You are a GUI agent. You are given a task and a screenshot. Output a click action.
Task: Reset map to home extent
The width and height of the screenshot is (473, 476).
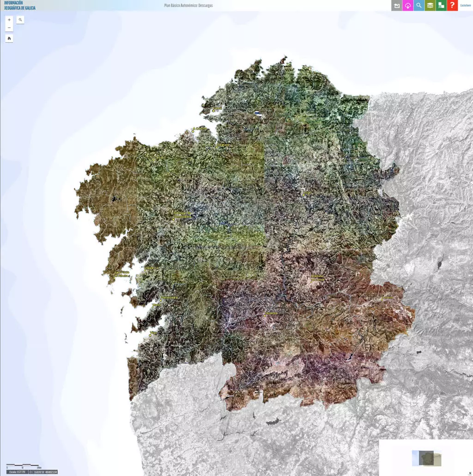(9, 38)
